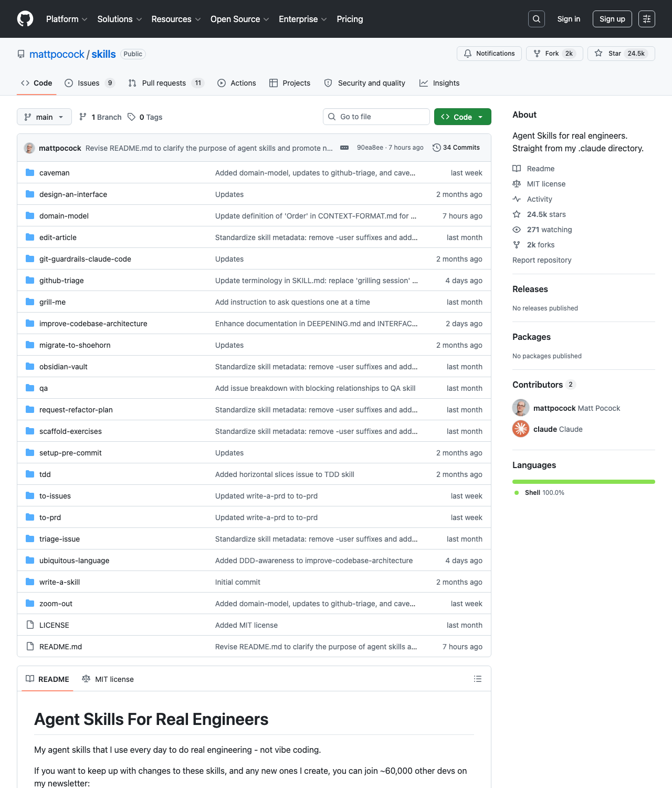Click the zoom-out folder icon
Viewport: 672px width, 788px height.
tap(30, 604)
